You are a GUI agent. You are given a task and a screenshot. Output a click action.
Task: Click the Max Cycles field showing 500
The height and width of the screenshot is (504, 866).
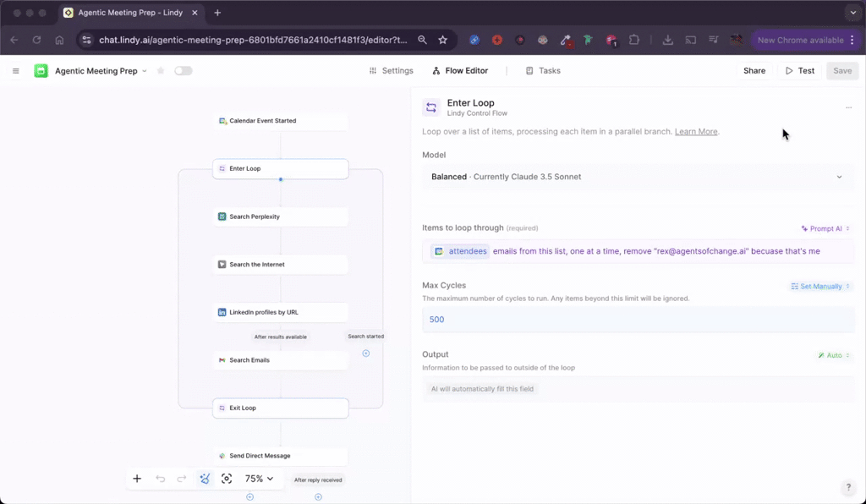click(637, 320)
